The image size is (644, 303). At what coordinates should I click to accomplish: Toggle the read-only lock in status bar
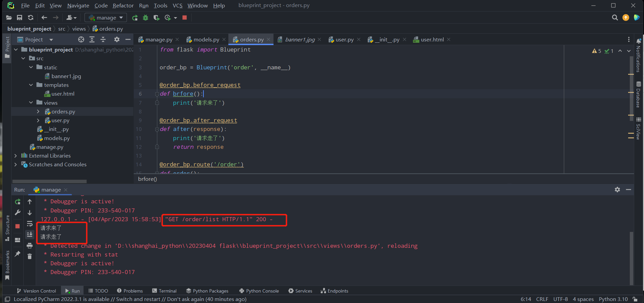click(635, 299)
